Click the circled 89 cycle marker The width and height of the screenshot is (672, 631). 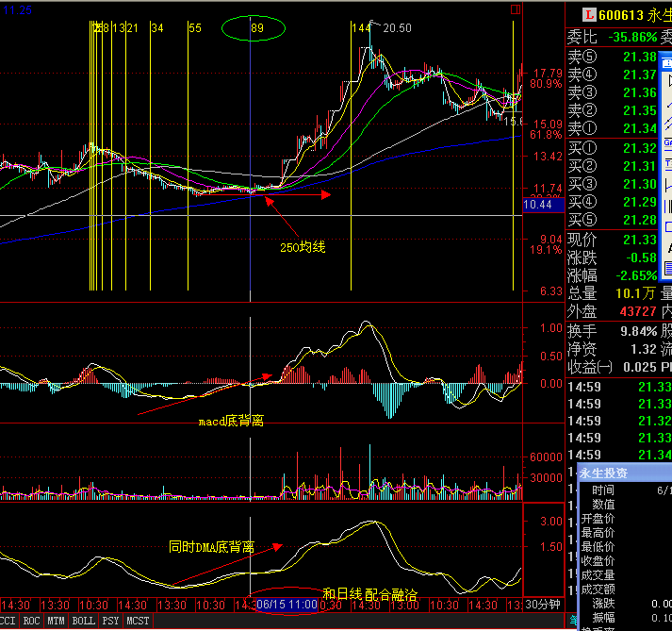(255, 29)
